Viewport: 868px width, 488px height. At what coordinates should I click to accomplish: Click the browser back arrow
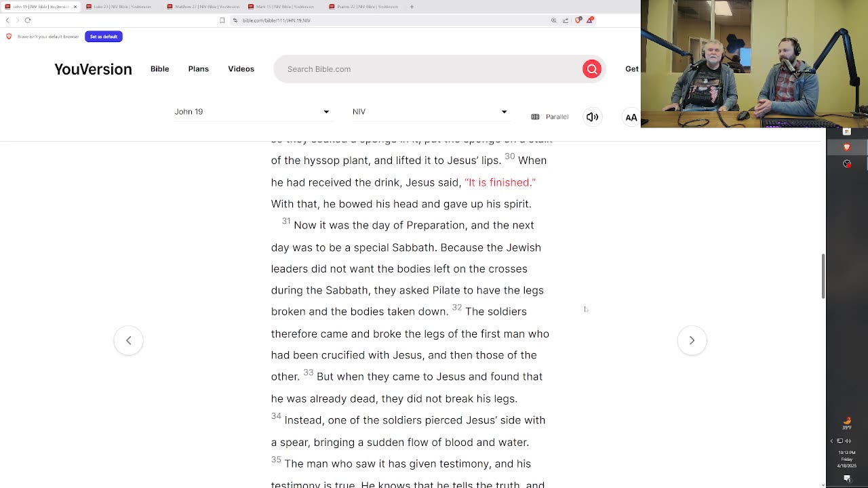coord(7,20)
